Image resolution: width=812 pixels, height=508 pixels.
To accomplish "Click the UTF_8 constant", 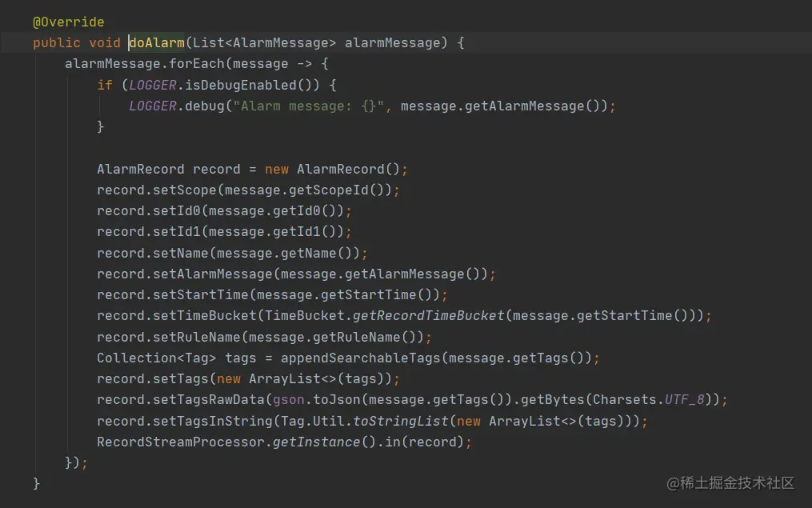I will (685, 399).
